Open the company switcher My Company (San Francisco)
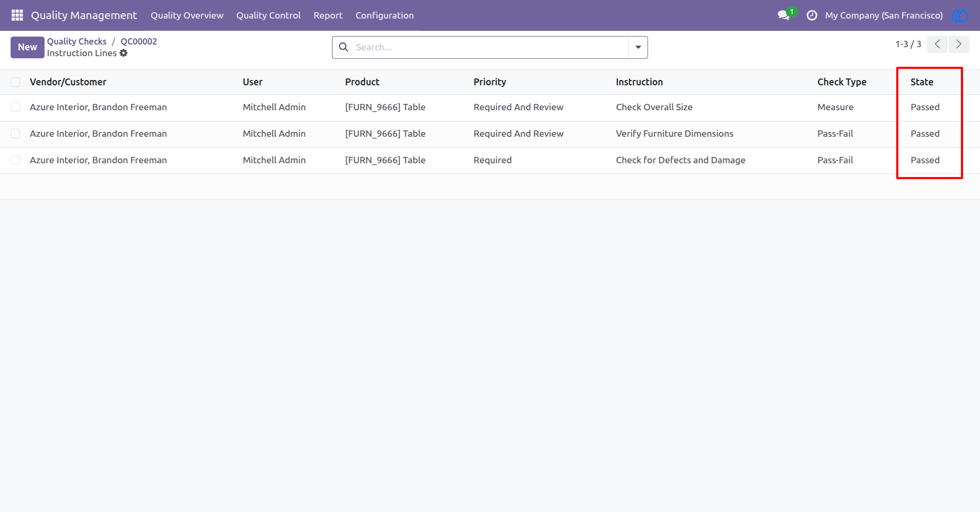The height and width of the screenshot is (512, 980). [883, 15]
